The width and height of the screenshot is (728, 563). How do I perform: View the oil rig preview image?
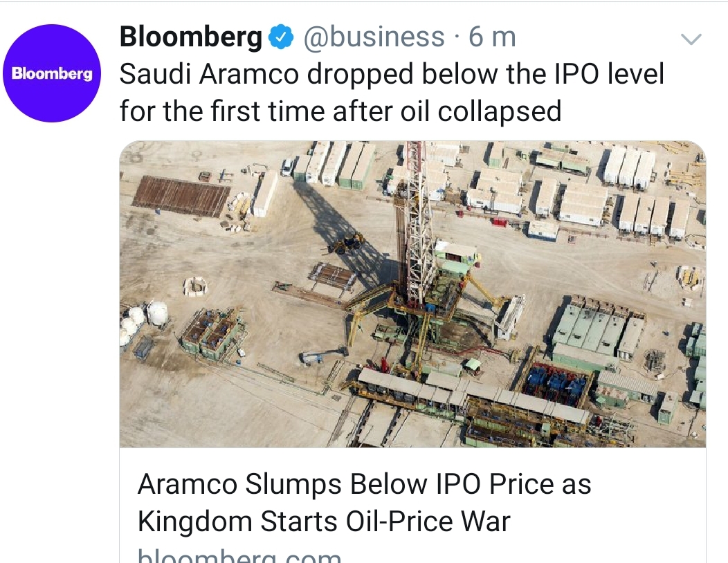click(x=412, y=294)
